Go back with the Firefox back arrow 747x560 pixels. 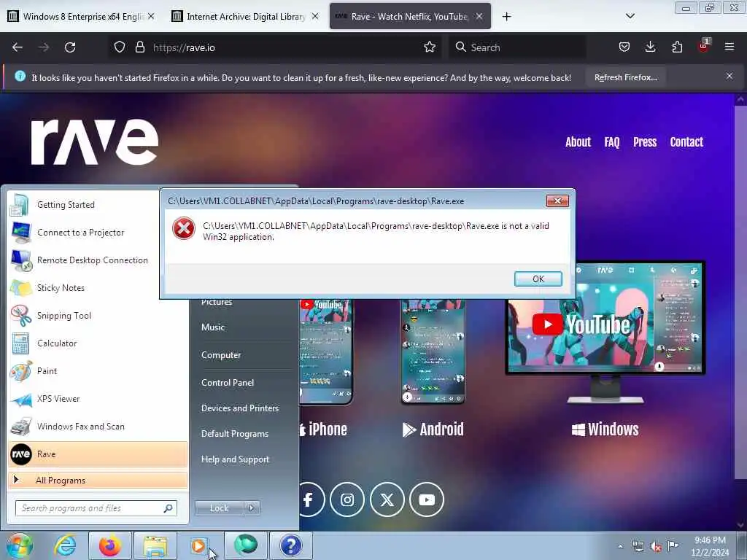(18, 47)
